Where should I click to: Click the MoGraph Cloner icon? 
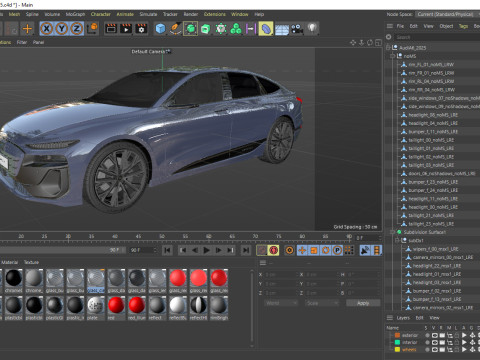coord(236,29)
